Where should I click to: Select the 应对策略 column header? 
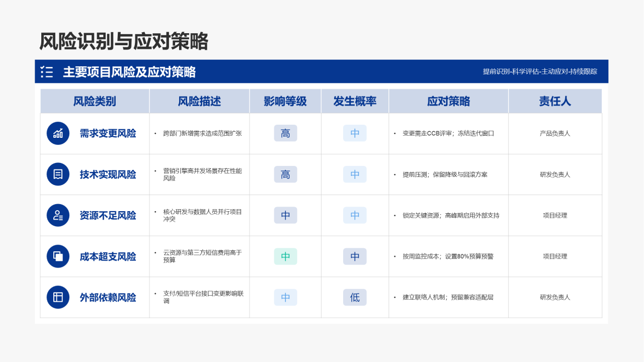(x=449, y=101)
